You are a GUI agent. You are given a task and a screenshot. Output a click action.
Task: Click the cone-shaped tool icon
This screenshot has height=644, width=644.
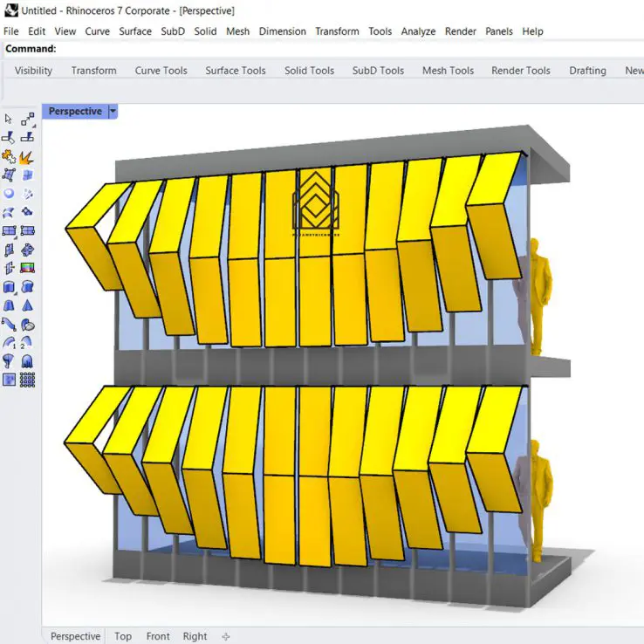point(28,305)
